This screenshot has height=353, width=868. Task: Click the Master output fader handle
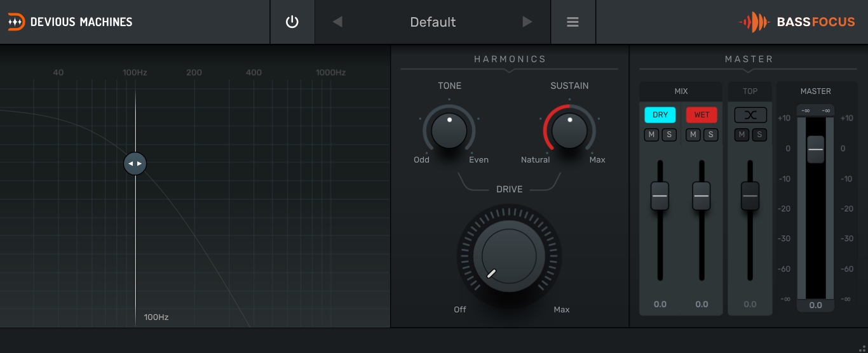[816, 149]
